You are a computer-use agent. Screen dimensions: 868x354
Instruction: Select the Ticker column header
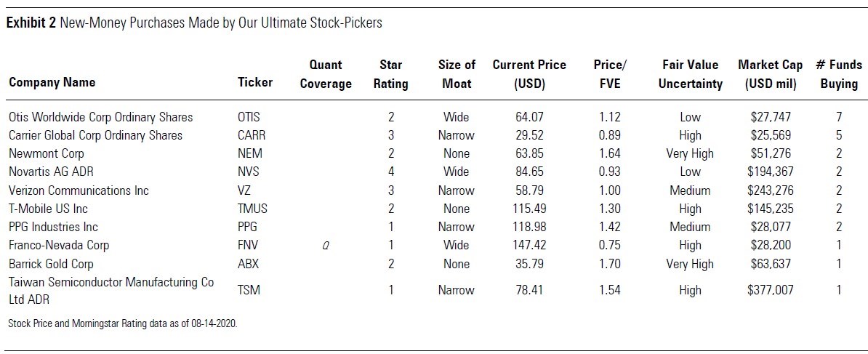(255, 82)
